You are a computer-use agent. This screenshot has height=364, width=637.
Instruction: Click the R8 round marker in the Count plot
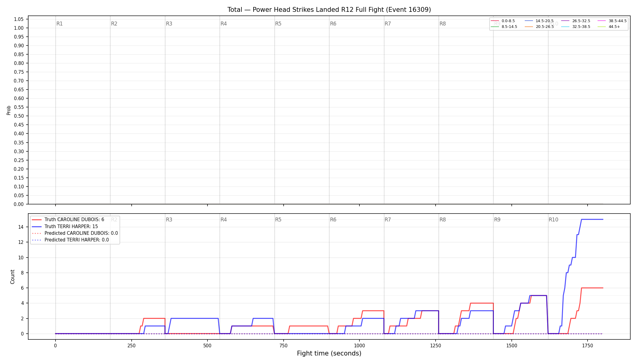[x=443, y=220]
